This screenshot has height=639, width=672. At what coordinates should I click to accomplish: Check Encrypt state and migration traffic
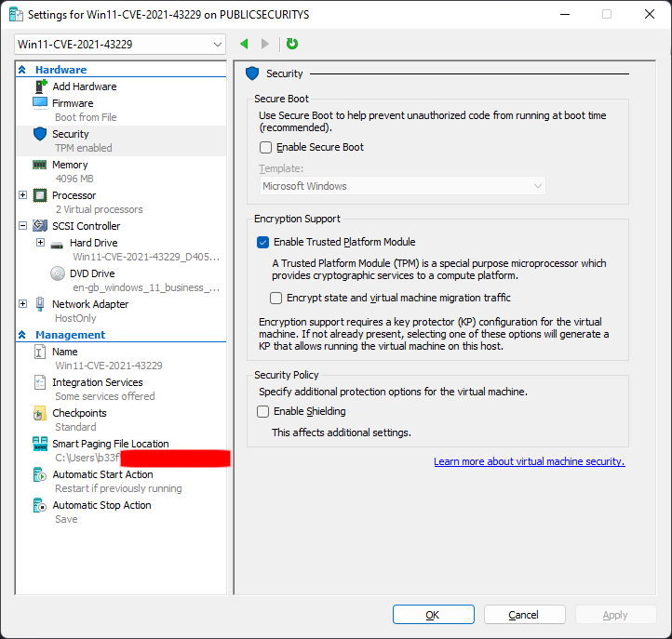[276, 298]
